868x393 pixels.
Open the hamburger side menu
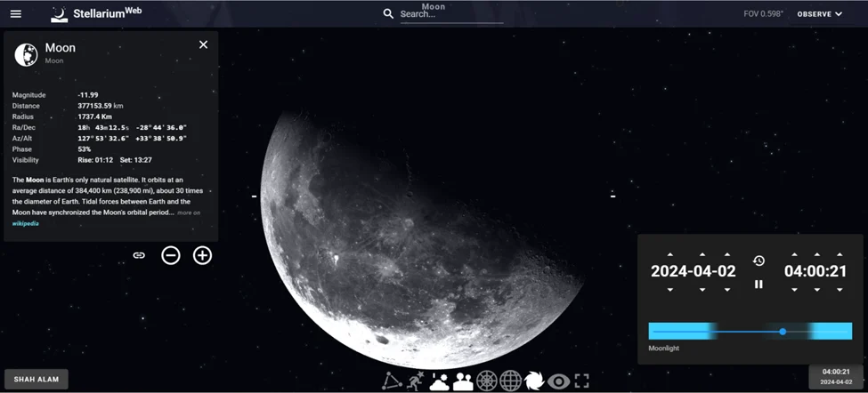click(x=15, y=14)
